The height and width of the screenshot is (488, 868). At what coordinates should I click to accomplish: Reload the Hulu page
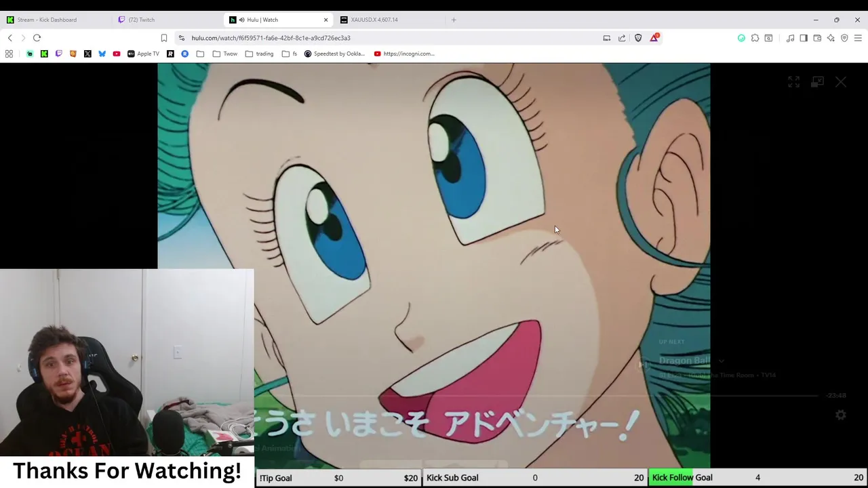coord(37,38)
